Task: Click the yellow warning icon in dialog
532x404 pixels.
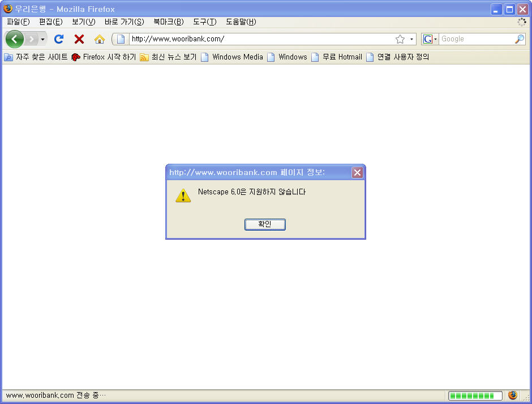Action: click(183, 195)
